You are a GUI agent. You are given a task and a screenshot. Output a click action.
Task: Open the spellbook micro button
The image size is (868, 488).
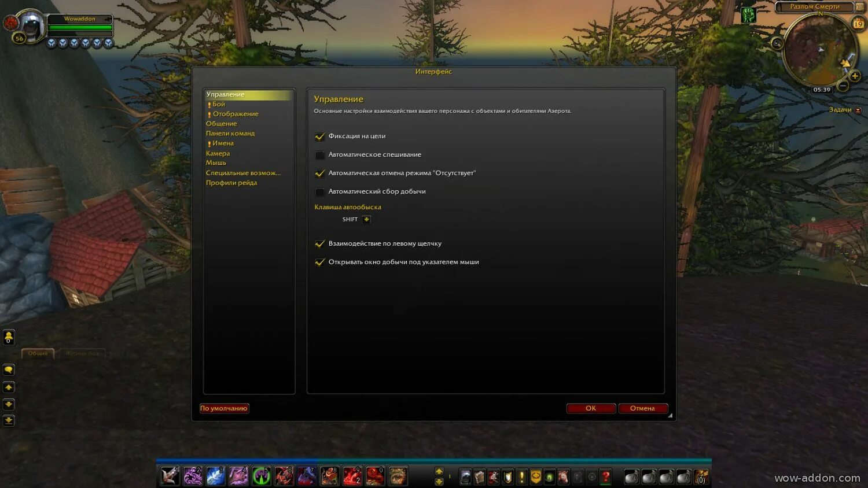[479, 477]
